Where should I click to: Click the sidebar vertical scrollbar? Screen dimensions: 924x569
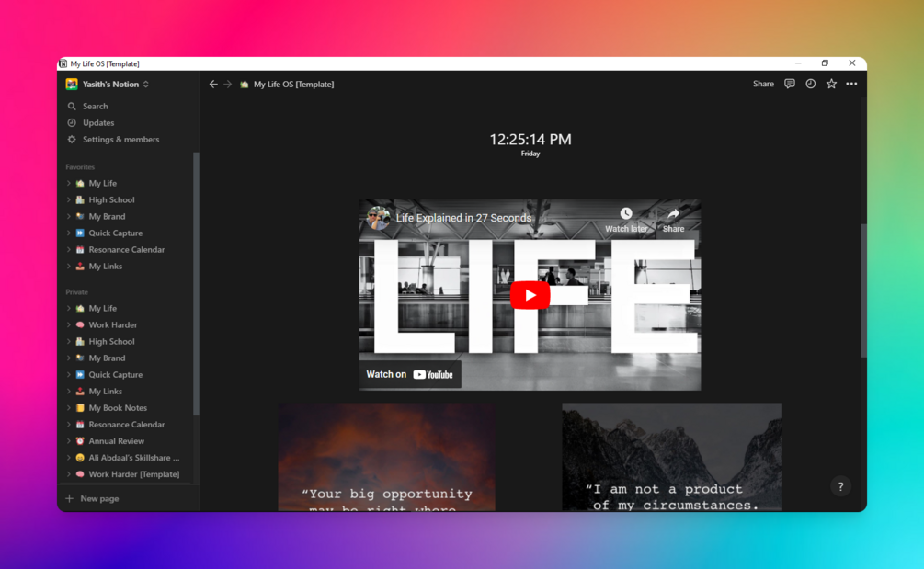click(x=196, y=283)
